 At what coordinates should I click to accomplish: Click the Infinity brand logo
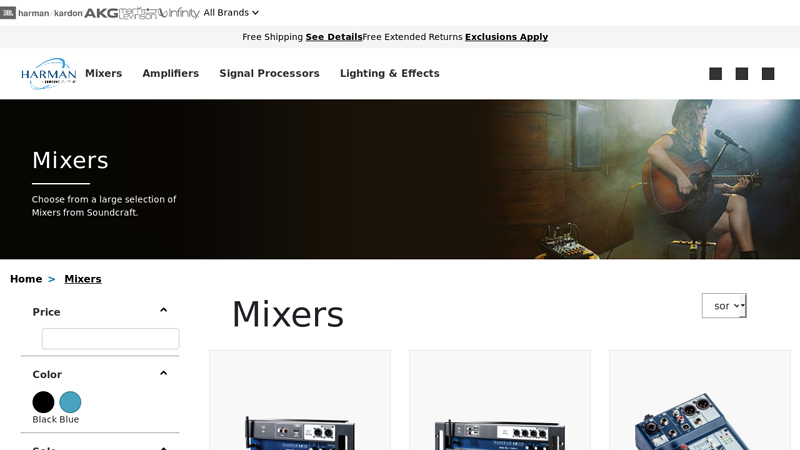point(180,13)
